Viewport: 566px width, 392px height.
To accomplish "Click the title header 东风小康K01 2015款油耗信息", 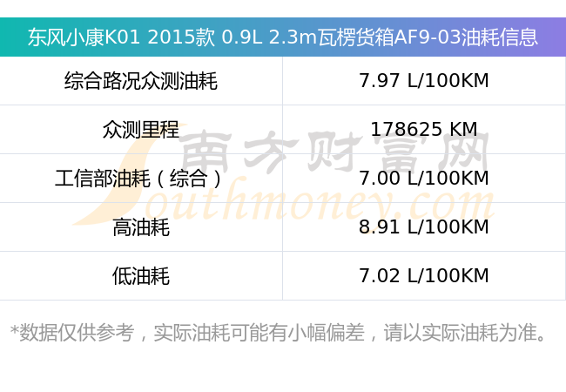I will 283,37.
